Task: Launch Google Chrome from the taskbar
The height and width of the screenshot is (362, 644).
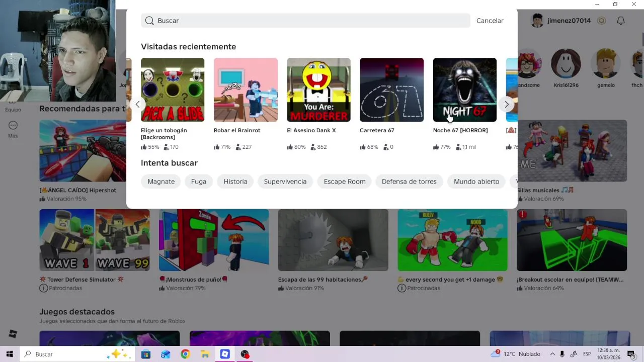Action: click(x=185, y=354)
